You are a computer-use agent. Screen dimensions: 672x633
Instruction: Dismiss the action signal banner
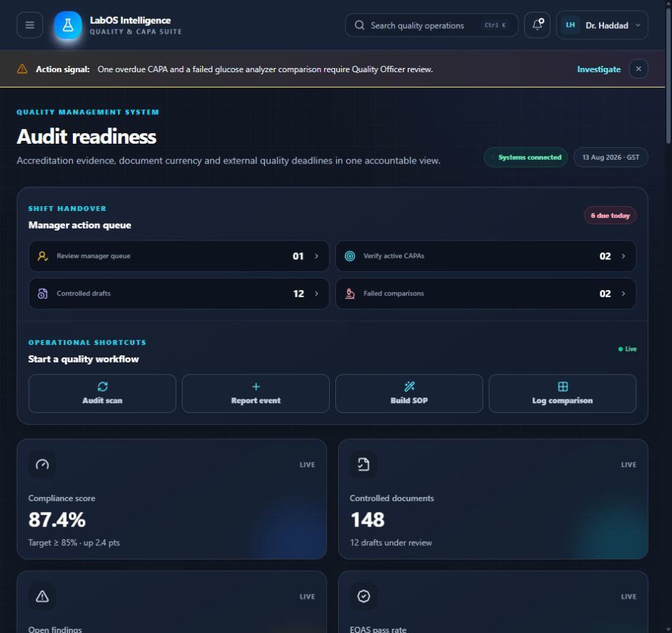click(x=638, y=69)
